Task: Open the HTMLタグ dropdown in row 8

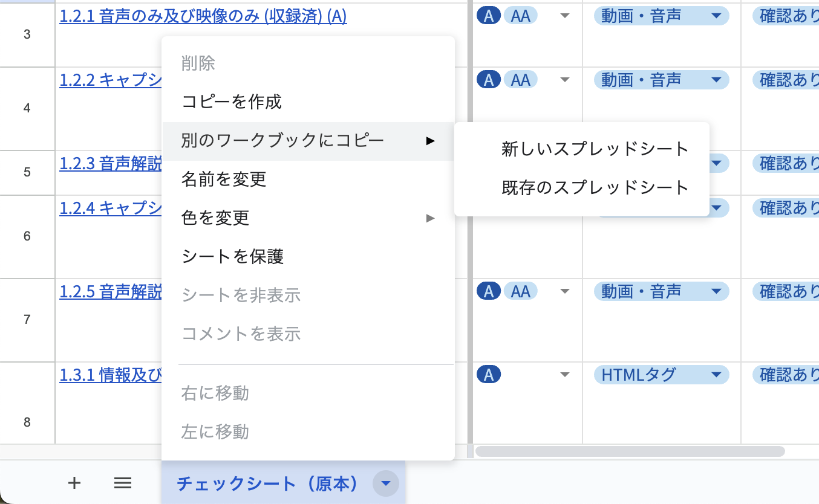Action: coord(717,375)
